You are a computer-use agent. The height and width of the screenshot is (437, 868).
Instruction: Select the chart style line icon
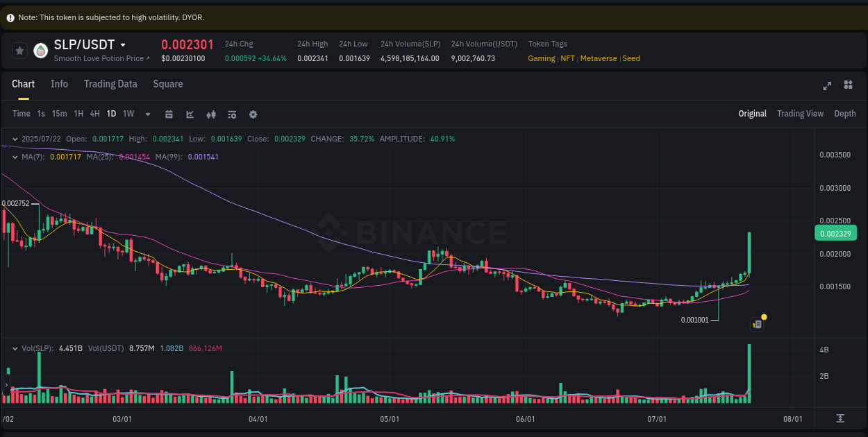190,114
